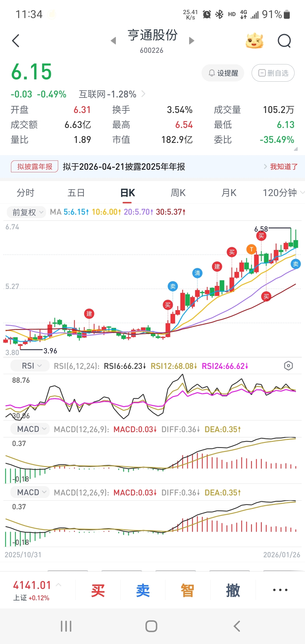Select the 日K chart tab
305x644 pixels.
pos(127,193)
